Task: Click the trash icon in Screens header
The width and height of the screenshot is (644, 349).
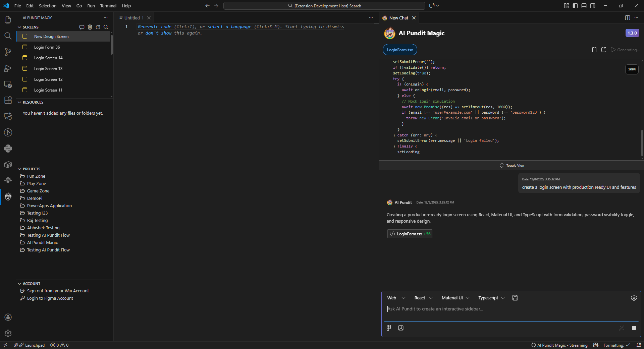Action: tap(90, 27)
